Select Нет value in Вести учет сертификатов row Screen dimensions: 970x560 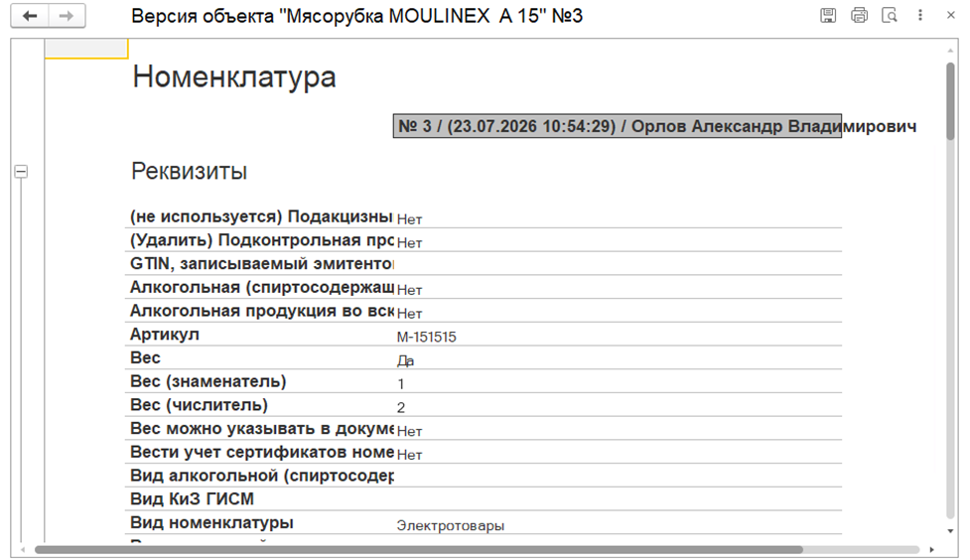click(409, 455)
